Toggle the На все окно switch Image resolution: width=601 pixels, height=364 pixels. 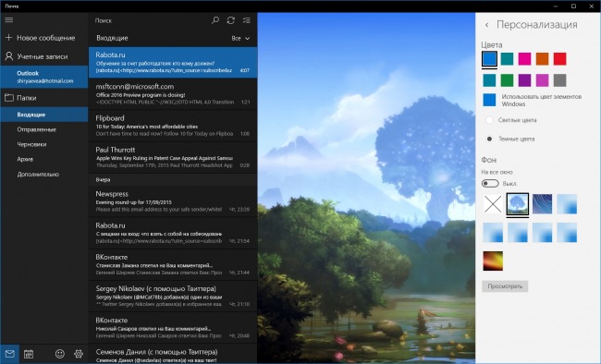[490, 184]
